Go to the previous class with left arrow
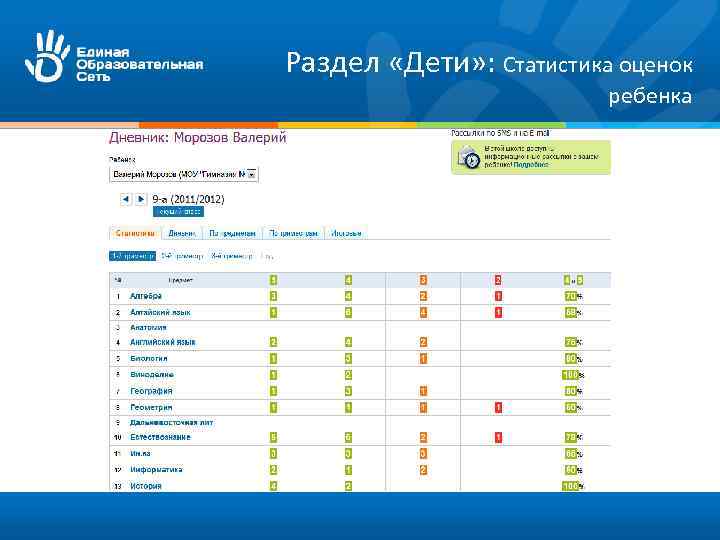Image resolution: width=720 pixels, height=540 pixels. click(125, 199)
